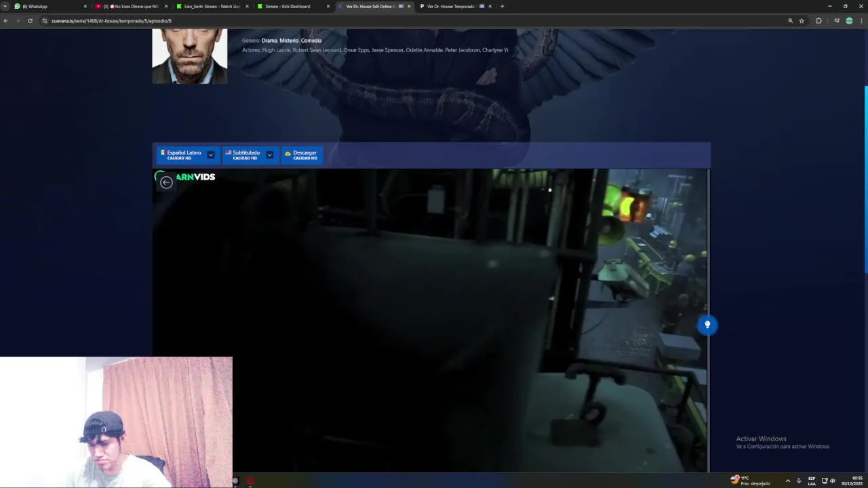The height and width of the screenshot is (488, 868).
Task: Select the 'Ver Dr. House Temporada' tab
Action: 455,6
